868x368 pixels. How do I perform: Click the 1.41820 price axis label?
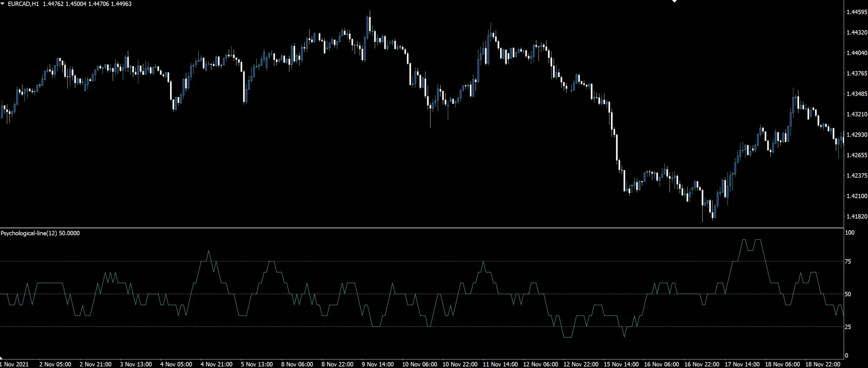tap(856, 217)
